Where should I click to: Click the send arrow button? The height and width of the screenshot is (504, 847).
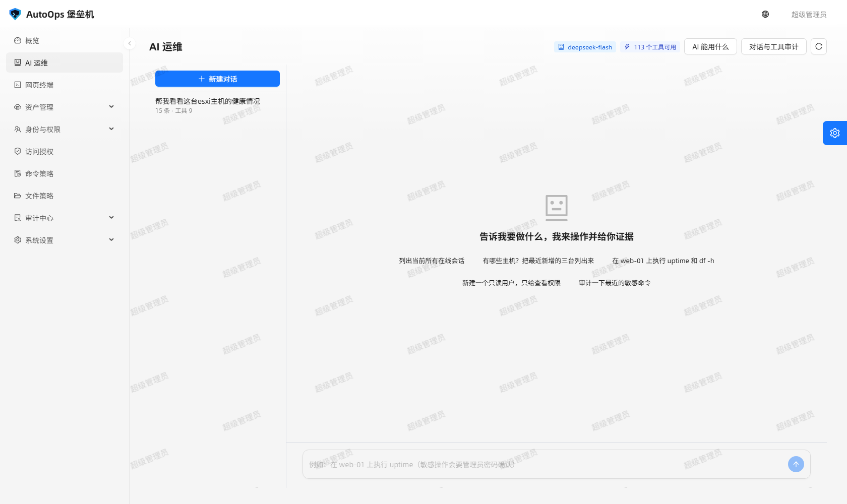[x=796, y=464]
